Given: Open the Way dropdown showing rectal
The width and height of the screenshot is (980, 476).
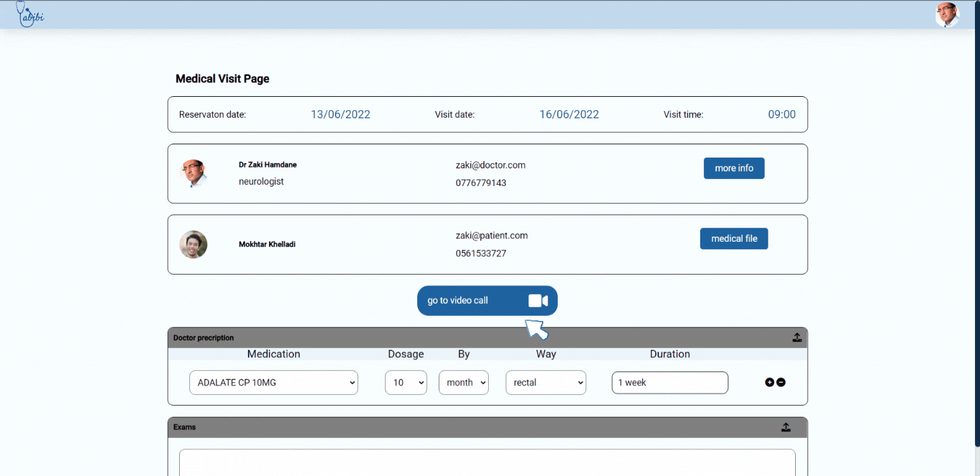Looking at the screenshot, I should pos(546,382).
